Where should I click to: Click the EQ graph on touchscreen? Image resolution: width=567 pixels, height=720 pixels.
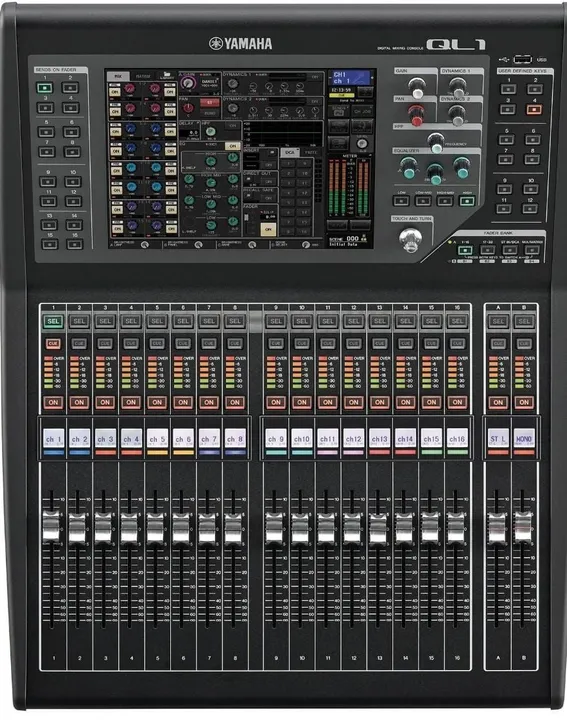[x=284, y=133]
